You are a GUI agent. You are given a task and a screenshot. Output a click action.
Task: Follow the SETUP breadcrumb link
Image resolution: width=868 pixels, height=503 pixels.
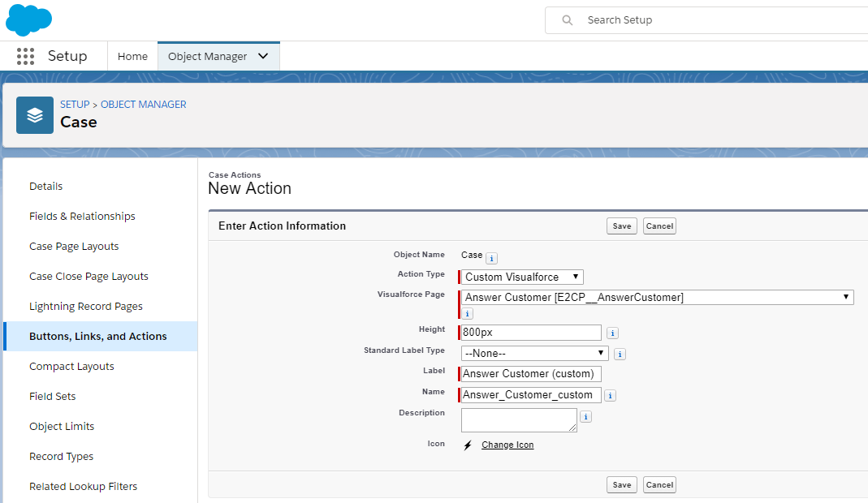click(x=75, y=105)
